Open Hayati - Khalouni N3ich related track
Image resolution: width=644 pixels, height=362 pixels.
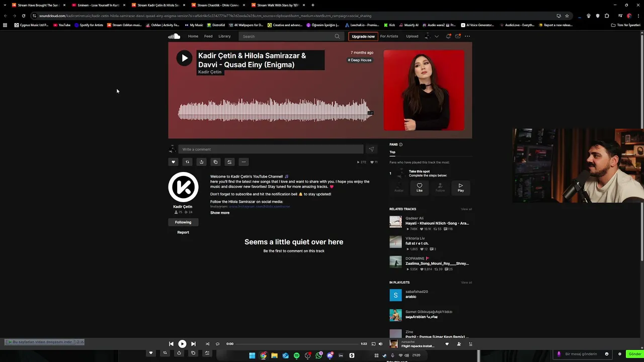(x=437, y=223)
